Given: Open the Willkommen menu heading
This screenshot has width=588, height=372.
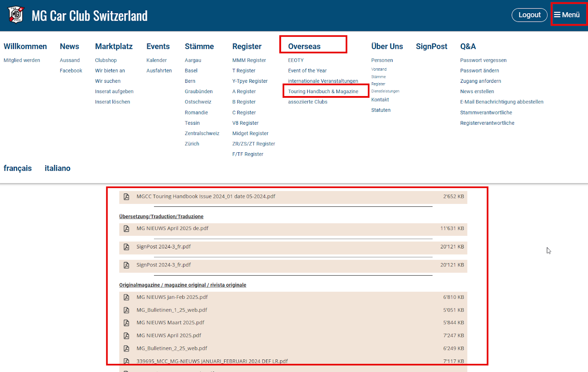Looking at the screenshot, I should click(x=25, y=46).
